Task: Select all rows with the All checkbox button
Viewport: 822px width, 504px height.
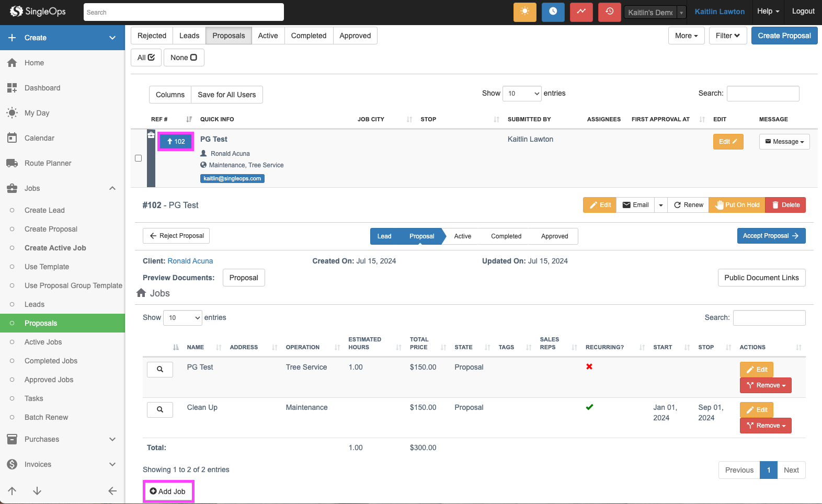Action: coord(146,58)
